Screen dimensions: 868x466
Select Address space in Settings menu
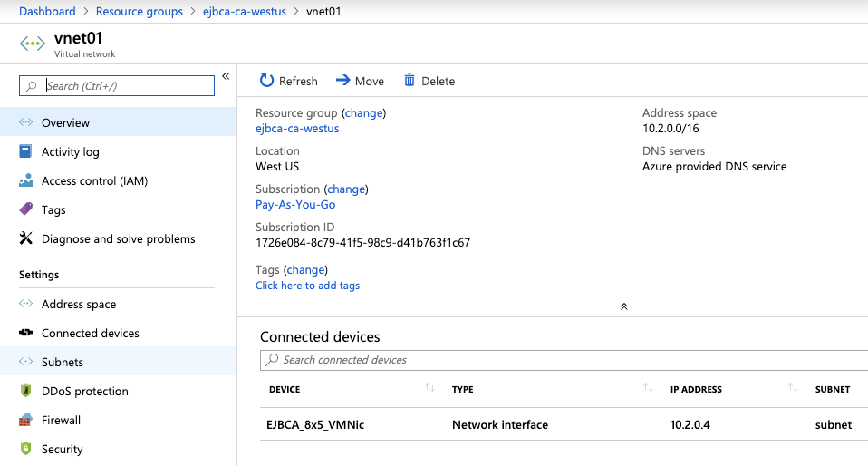pyautogui.click(x=79, y=304)
